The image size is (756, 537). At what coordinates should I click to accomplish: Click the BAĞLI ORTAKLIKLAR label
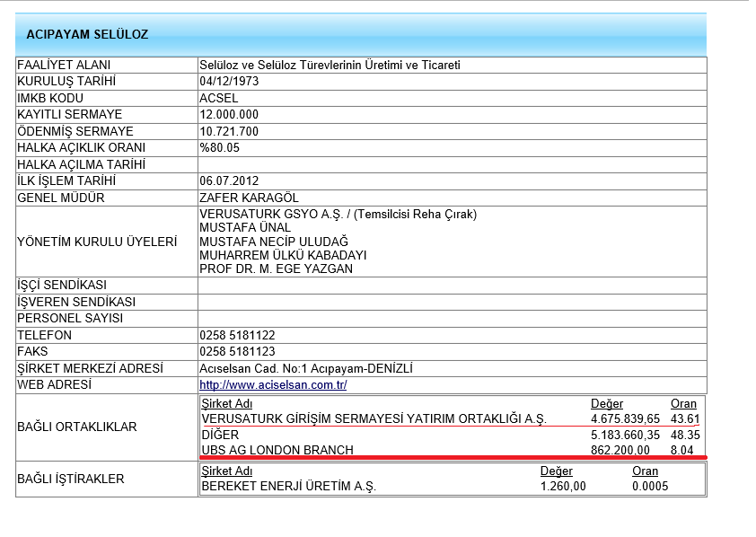coord(77,427)
